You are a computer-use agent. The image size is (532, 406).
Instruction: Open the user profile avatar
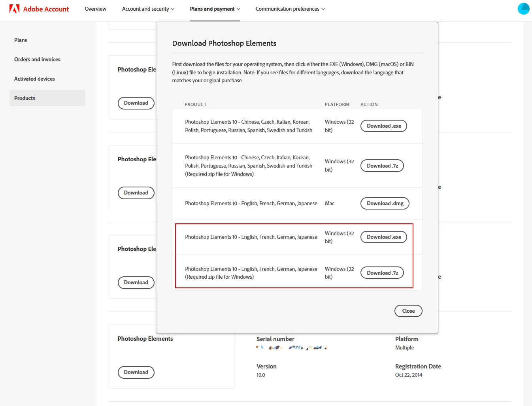523,9
